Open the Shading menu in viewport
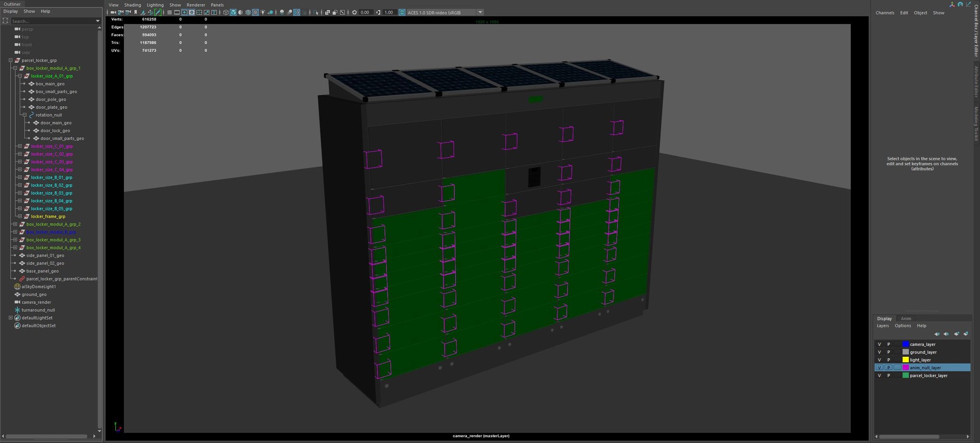Image resolution: width=980 pixels, height=443 pixels. point(133,5)
